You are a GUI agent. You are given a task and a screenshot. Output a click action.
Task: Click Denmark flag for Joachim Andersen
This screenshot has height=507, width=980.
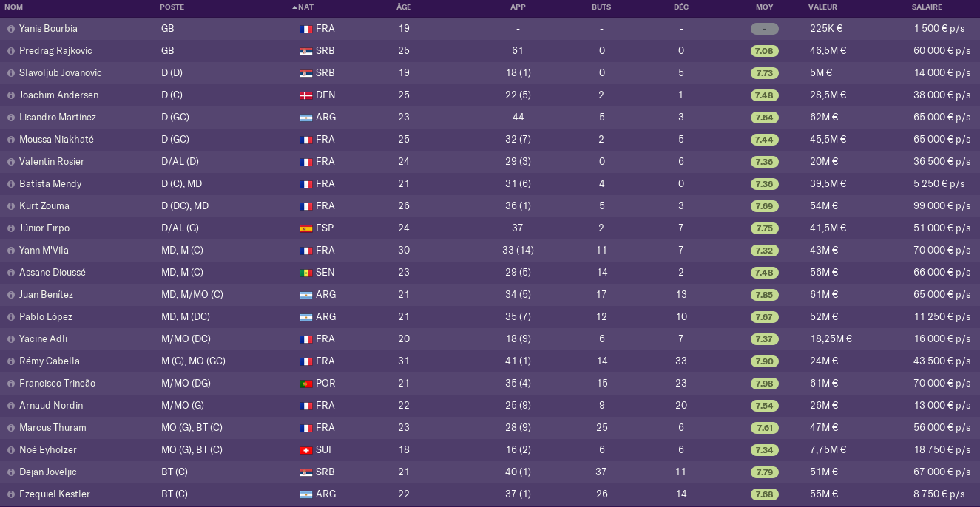tap(305, 95)
